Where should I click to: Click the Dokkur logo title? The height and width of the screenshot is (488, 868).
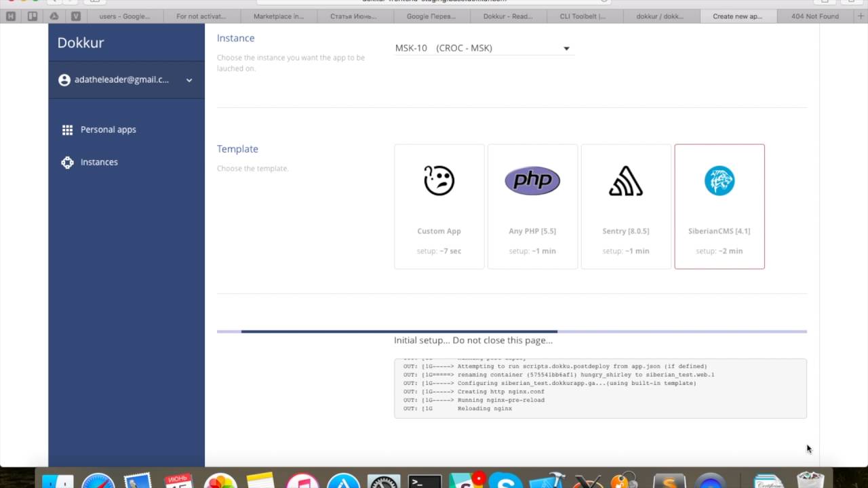pyautogui.click(x=81, y=43)
